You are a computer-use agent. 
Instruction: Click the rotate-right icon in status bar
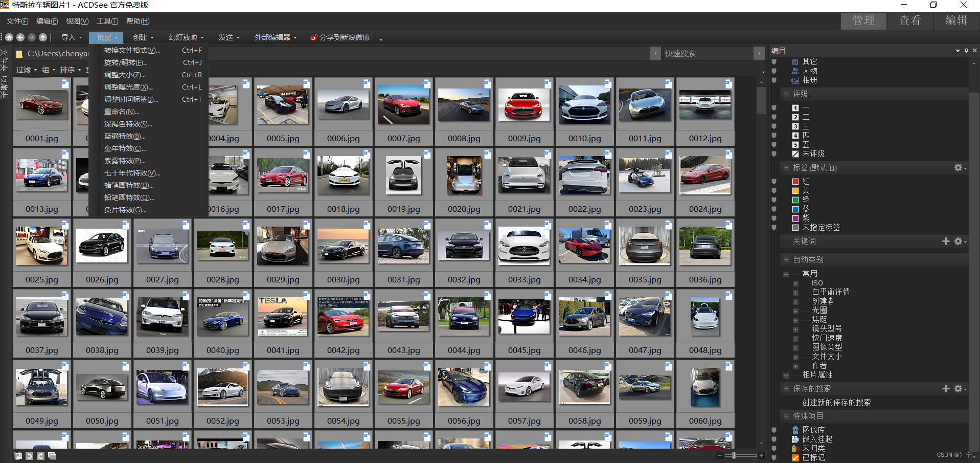(x=41, y=456)
